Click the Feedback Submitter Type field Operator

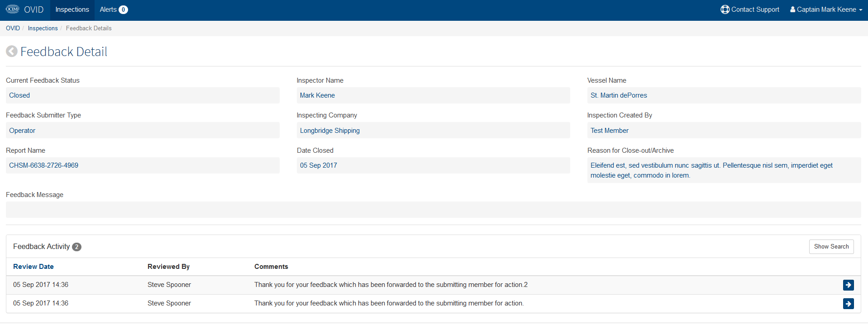(143, 131)
